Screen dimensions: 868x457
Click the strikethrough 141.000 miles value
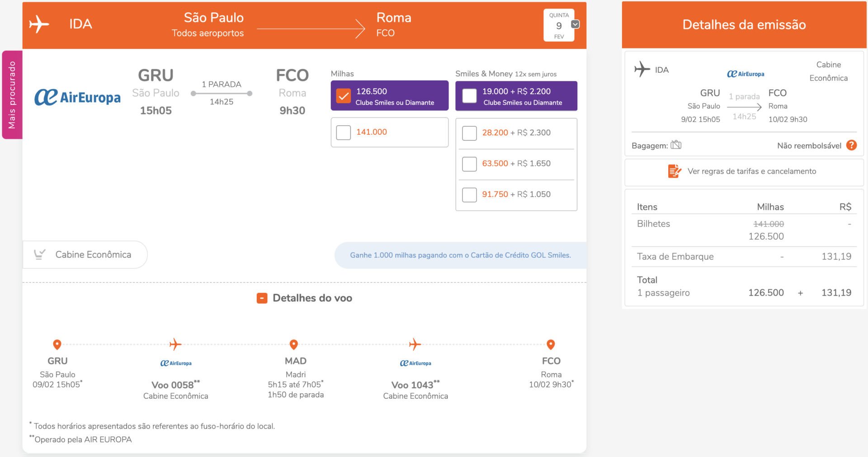[x=769, y=224]
